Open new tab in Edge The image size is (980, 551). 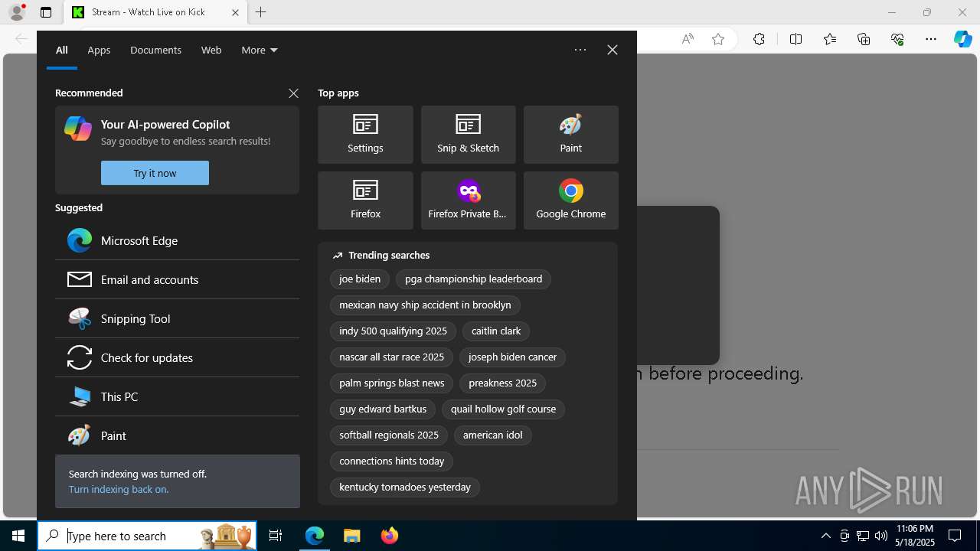261,12
